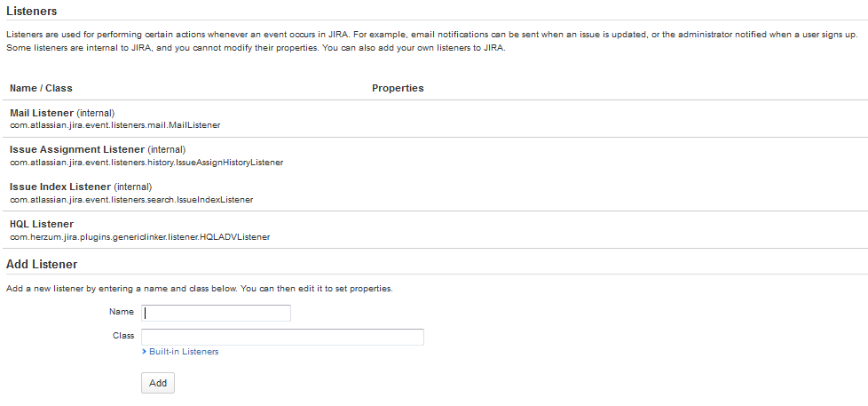
Task: Click the Class field label
Action: [x=123, y=336]
